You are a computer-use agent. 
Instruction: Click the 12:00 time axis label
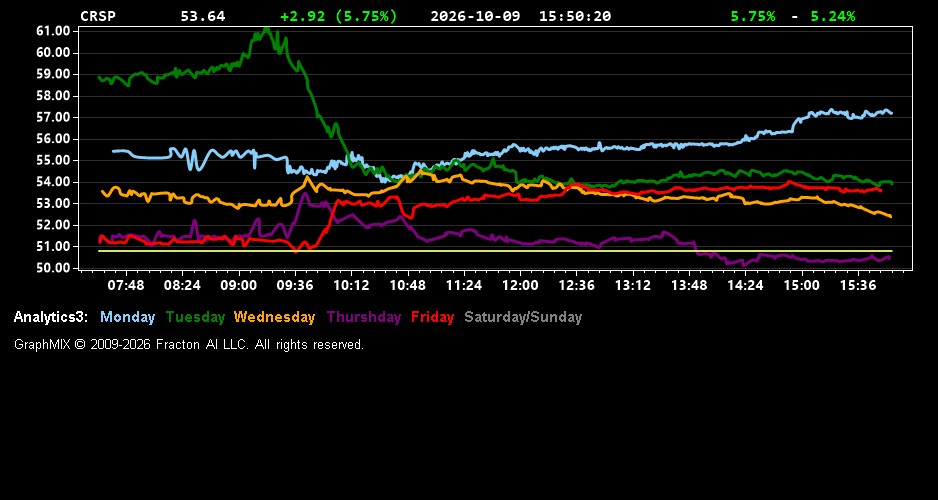tap(520, 285)
